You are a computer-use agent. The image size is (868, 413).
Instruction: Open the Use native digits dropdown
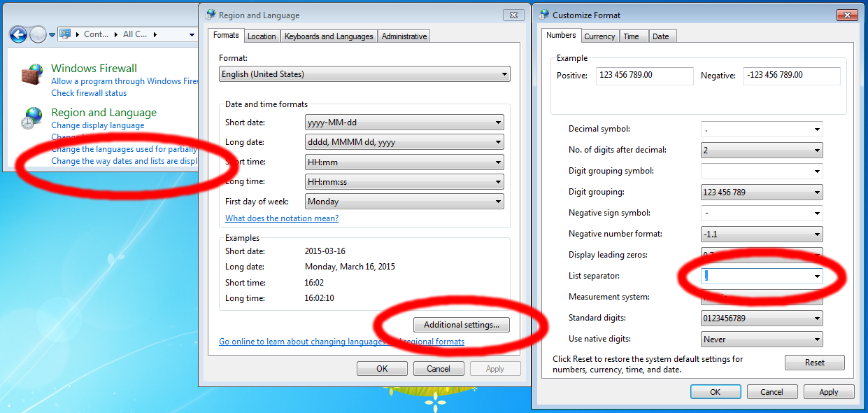pyautogui.click(x=762, y=339)
